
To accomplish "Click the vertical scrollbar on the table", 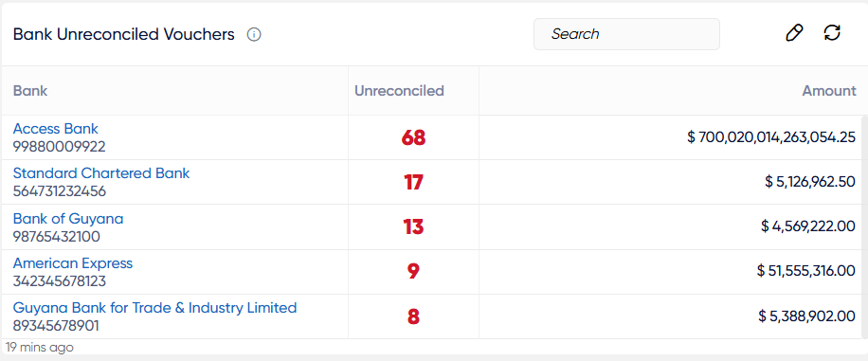I will [x=864, y=227].
